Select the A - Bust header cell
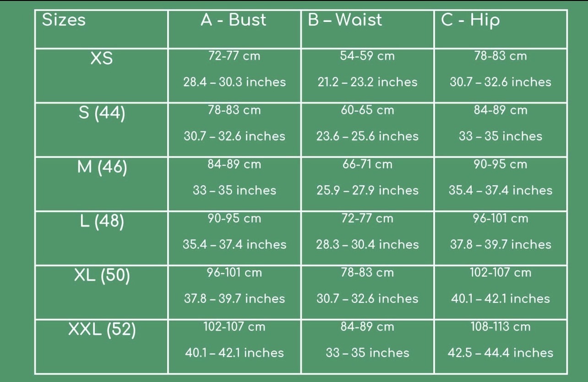Viewport: 588px width, 382px height. (234, 20)
